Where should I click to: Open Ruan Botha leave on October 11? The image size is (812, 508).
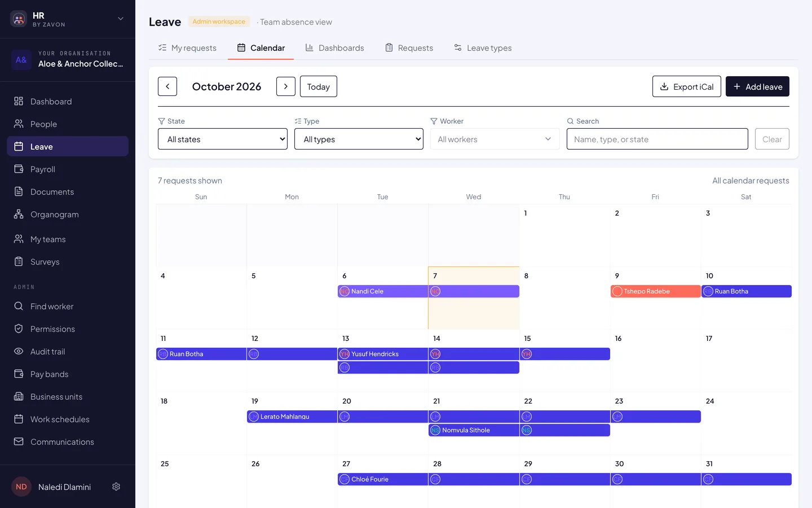pyautogui.click(x=201, y=354)
